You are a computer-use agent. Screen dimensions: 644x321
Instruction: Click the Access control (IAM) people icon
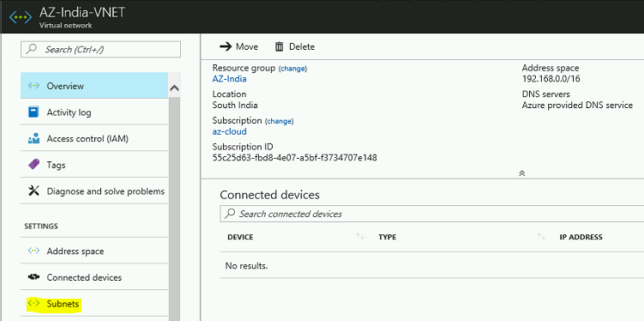pyautogui.click(x=33, y=138)
